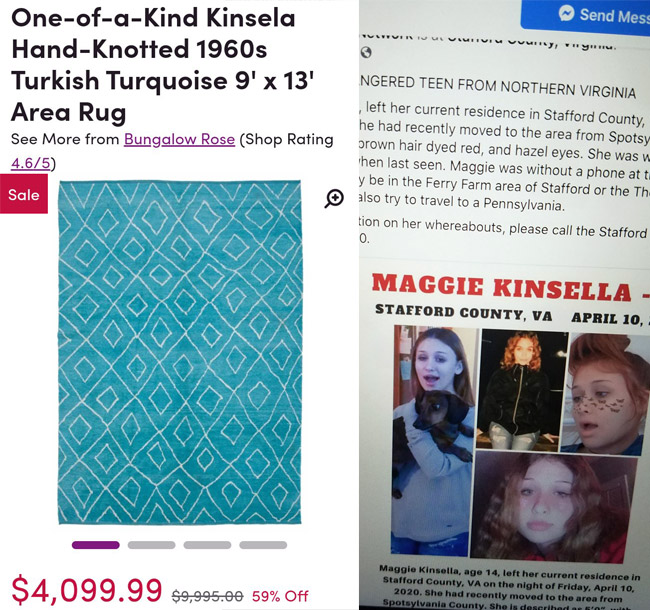Open the flyer photo with the black jacket

(x=522, y=390)
